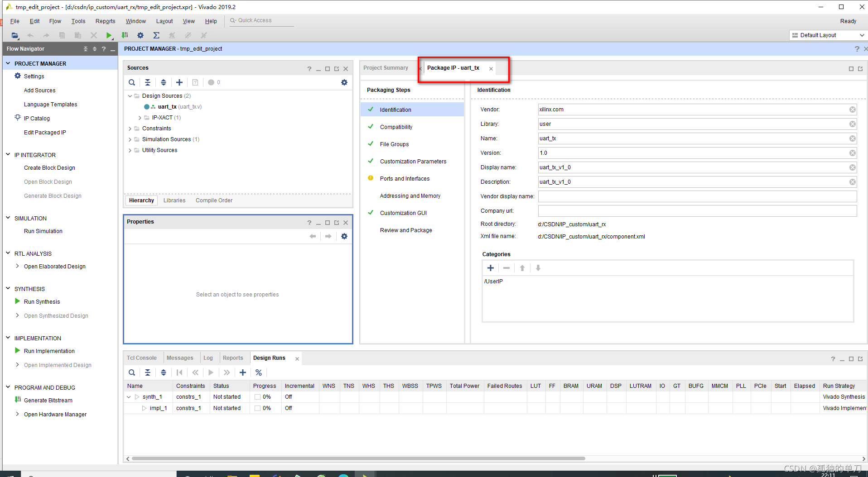
Task: Collapse Design Sources folder
Action: tap(130, 96)
